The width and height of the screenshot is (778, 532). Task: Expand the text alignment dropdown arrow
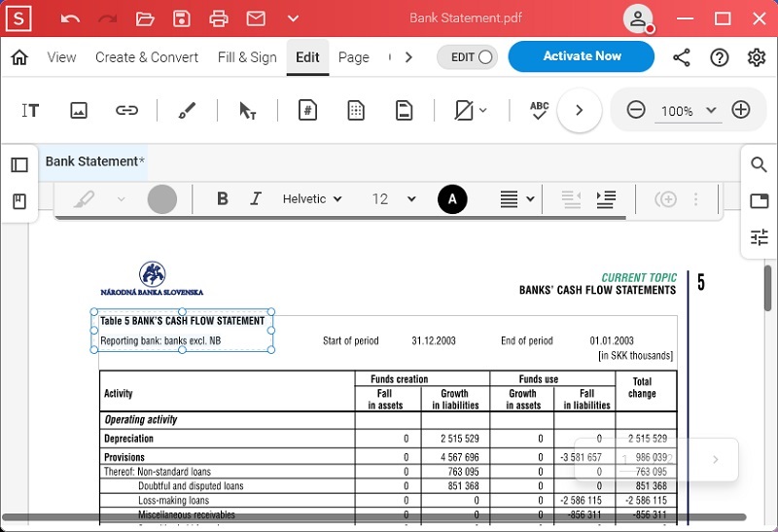pos(530,199)
